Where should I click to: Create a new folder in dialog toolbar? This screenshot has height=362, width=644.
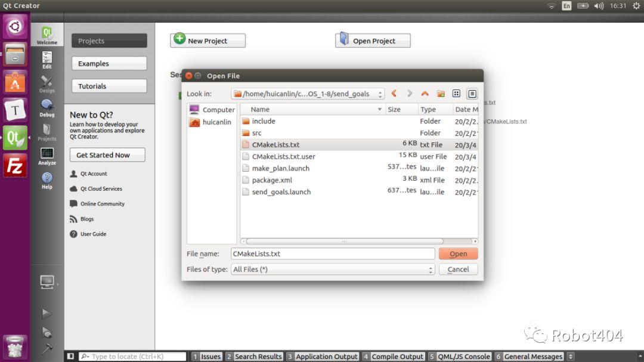(x=441, y=94)
